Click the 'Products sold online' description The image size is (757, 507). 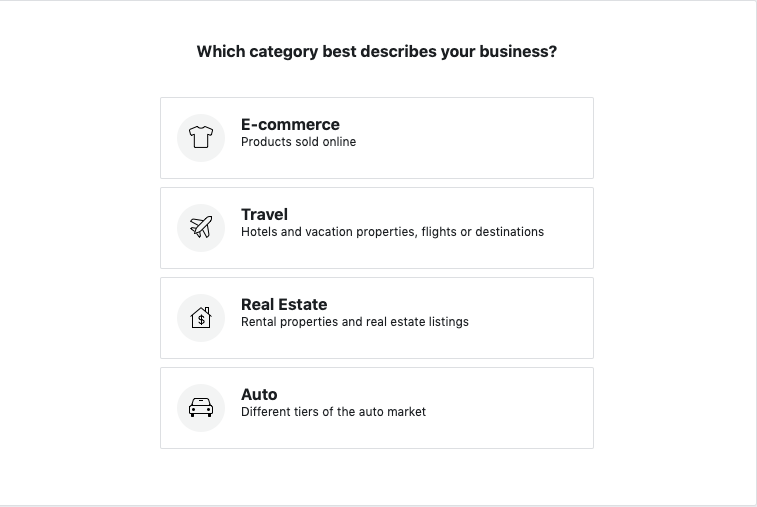[x=298, y=142]
